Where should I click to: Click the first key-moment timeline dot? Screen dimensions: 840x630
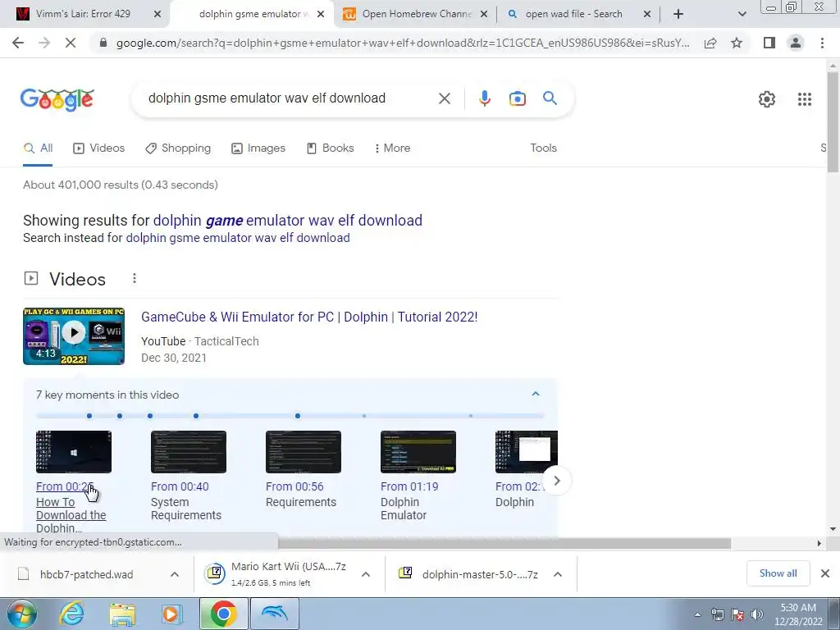pyautogui.click(x=89, y=416)
